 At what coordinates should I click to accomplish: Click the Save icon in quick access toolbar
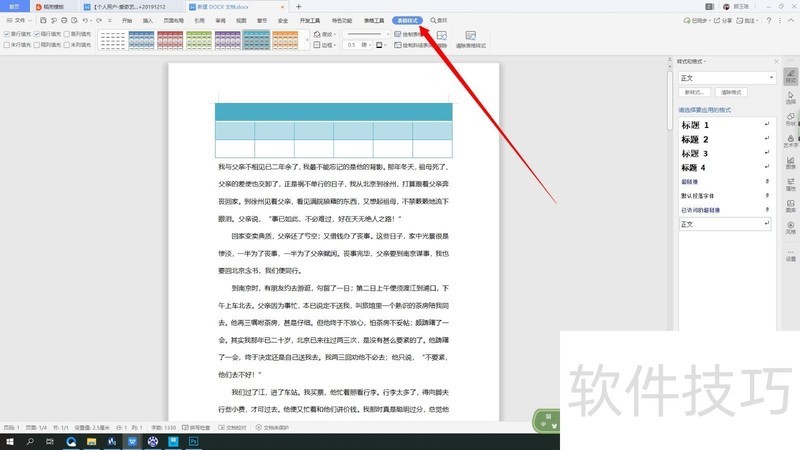[x=43, y=20]
